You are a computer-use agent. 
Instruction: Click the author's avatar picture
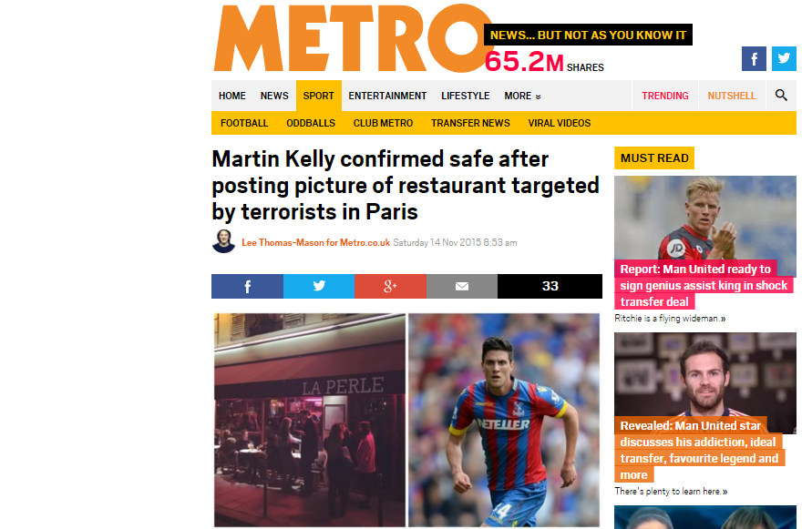tap(223, 241)
